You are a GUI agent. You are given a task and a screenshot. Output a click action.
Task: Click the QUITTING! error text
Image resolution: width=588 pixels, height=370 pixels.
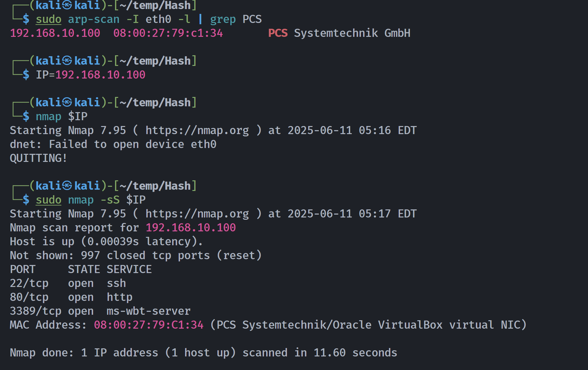point(38,158)
